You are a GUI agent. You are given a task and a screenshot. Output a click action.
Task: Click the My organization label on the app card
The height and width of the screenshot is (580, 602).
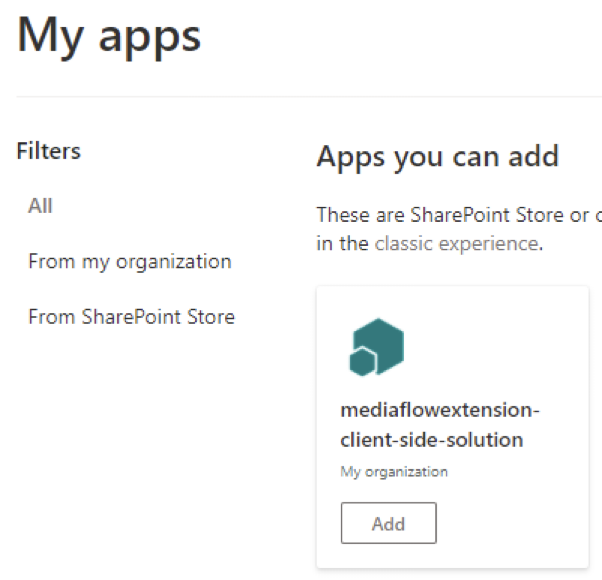click(394, 472)
